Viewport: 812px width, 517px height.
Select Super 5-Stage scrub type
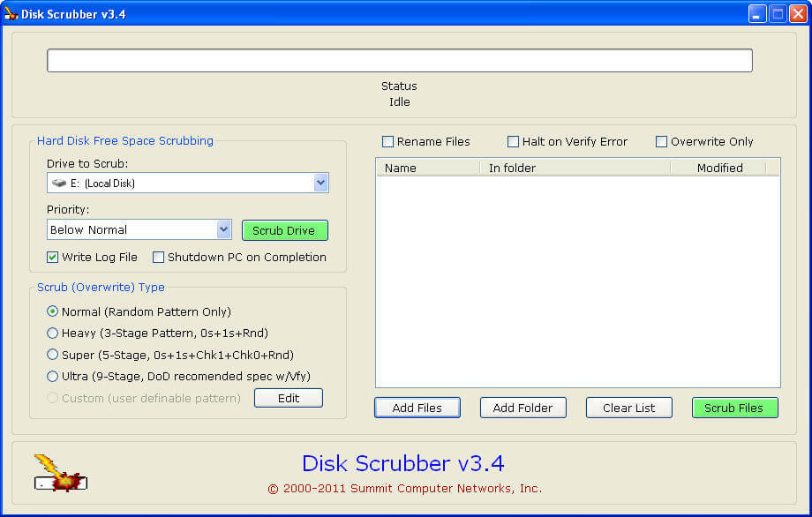pyautogui.click(x=53, y=355)
